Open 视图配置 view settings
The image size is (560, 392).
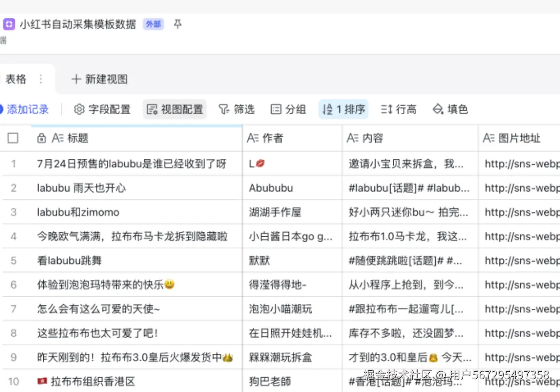[175, 109]
